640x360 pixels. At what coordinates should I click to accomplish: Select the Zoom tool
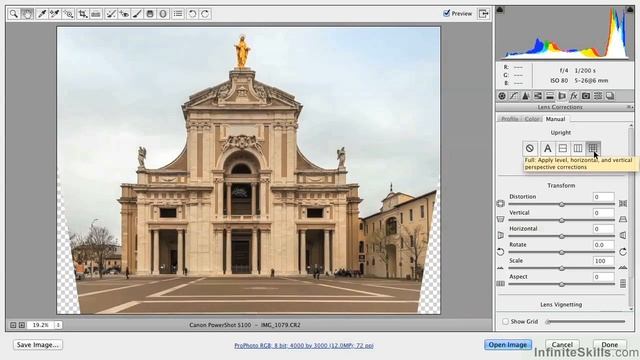point(14,14)
